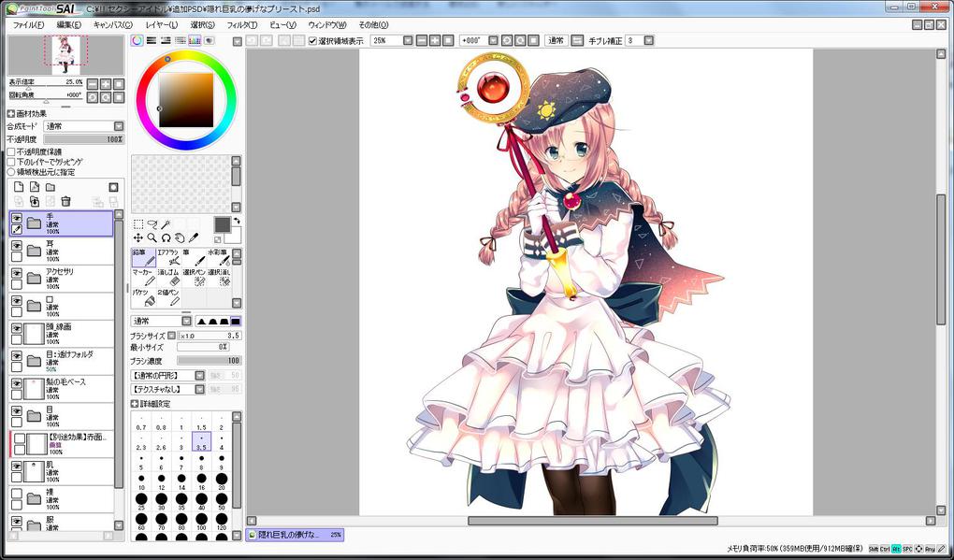Show the color wheel panel
The image size is (954, 560).
[x=137, y=41]
